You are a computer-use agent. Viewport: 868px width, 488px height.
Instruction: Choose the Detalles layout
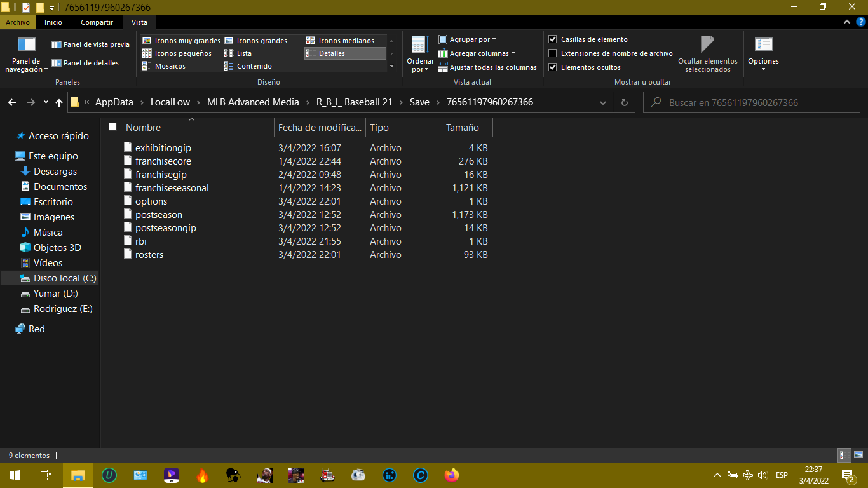tap(345, 53)
